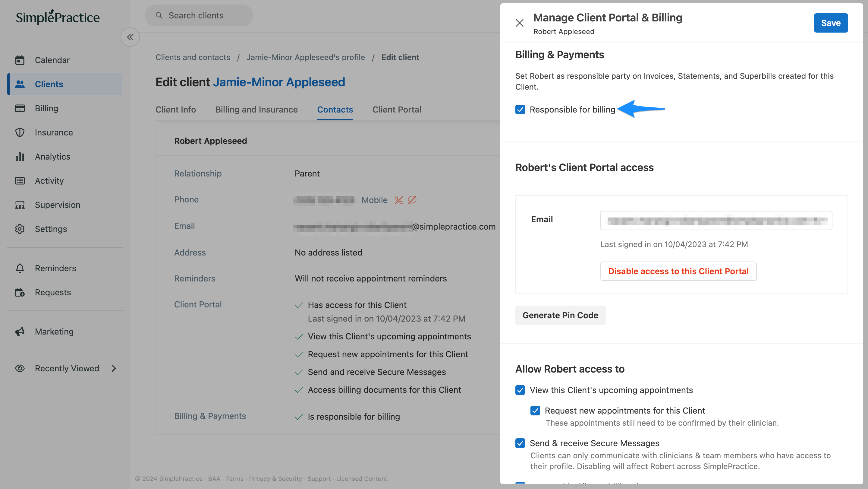Image resolution: width=868 pixels, height=489 pixels.
Task: Open the Privacy & Security footer link
Action: pos(275,478)
